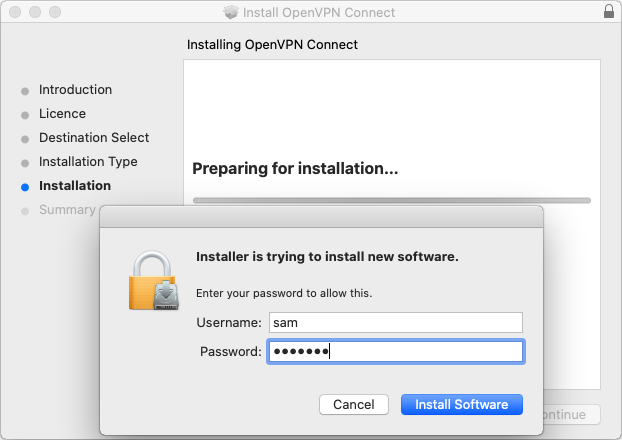Click the dimmed Continue button
622x440 pixels.
[568, 414]
